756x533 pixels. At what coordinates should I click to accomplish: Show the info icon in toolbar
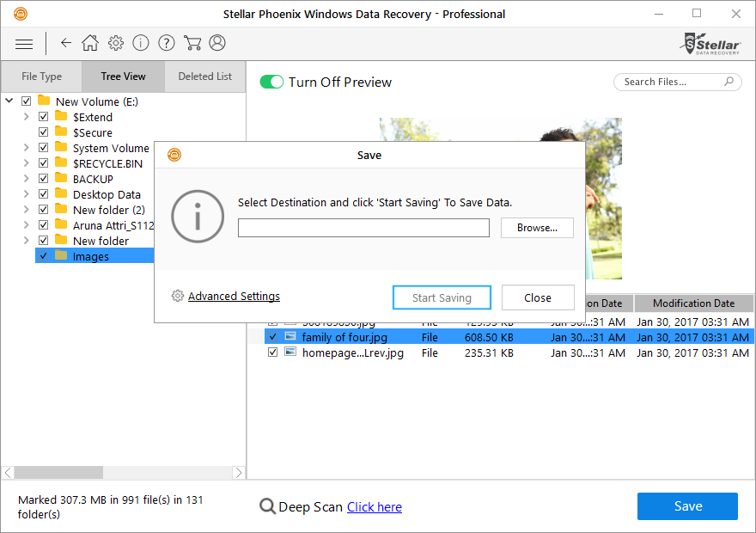click(141, 43)
